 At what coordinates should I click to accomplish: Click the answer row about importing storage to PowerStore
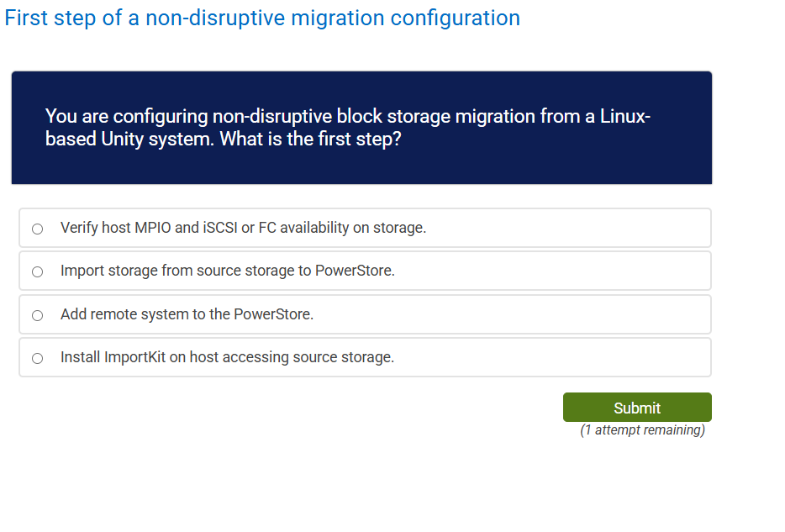click(x=365, y=271)
